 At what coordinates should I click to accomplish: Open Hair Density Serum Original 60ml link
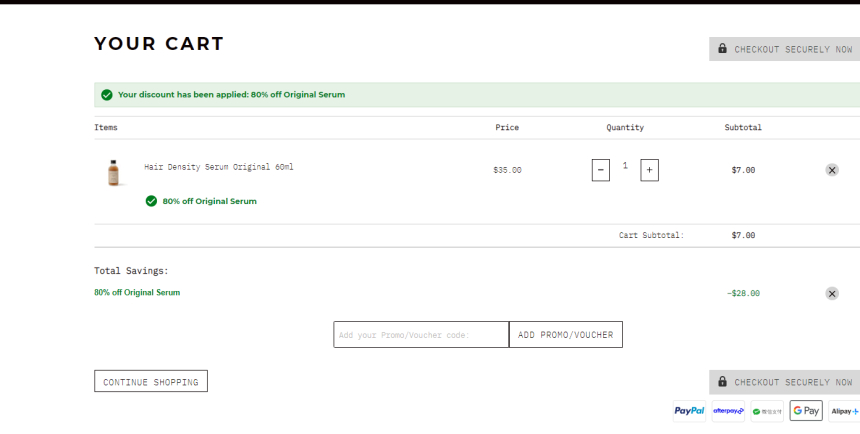[x=219, y=167]
